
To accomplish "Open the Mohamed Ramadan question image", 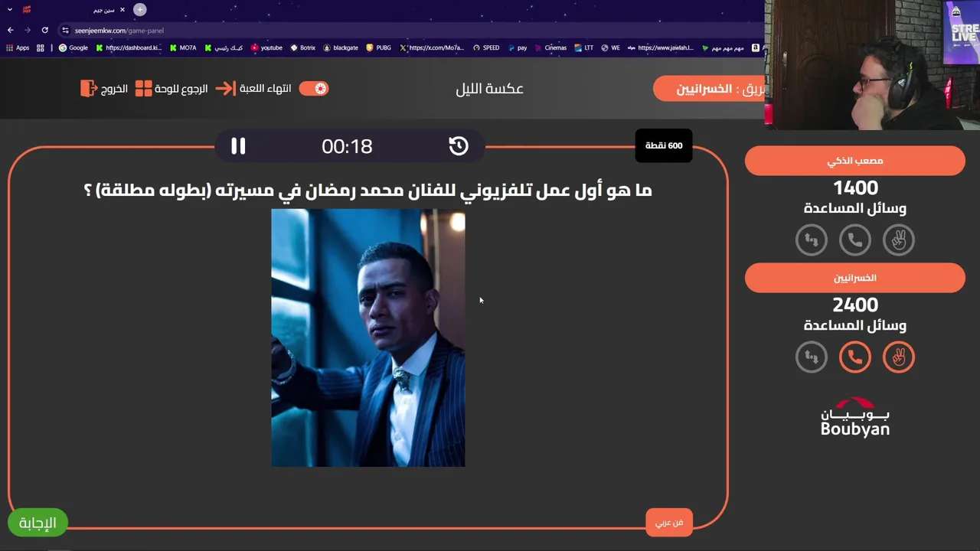I will tap(368, 337).
